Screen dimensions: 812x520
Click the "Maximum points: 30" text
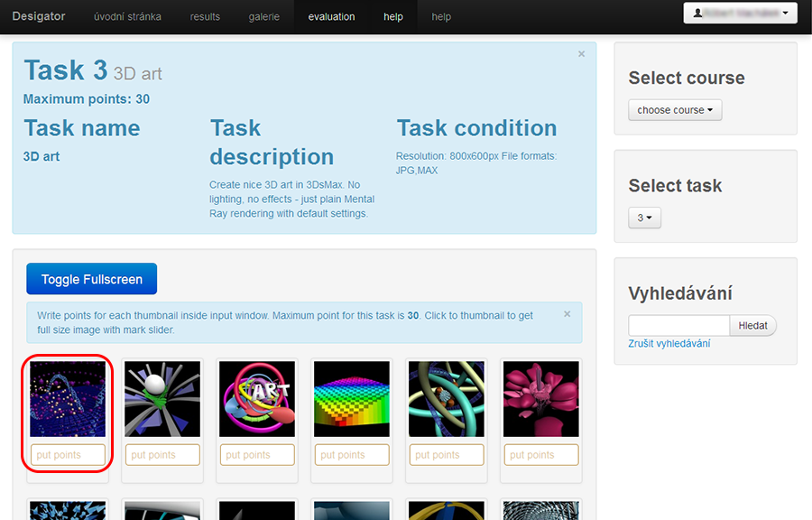pos(87,99)
